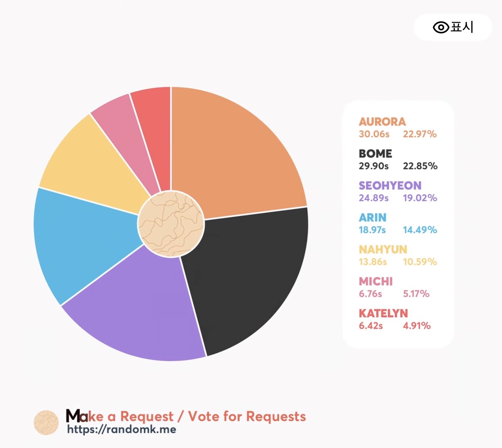Click the 22.97% value under AURORA
502x448 pixels.
[x=419, y=134]
